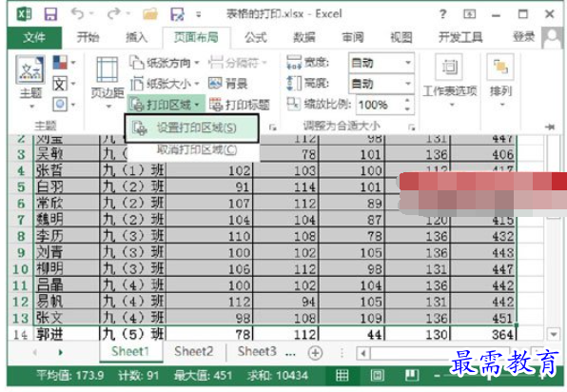Click the theme colors icon
The image size is (567, 392).
tap(60, 63)
